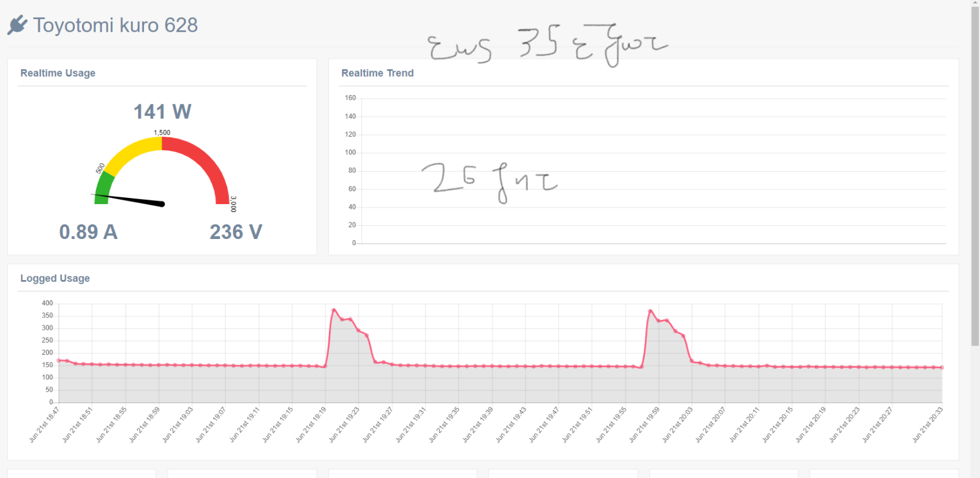Select the Realtime Usage panel heading
The width and height of the screenshot is (980, 478).
tap(58, 73)
